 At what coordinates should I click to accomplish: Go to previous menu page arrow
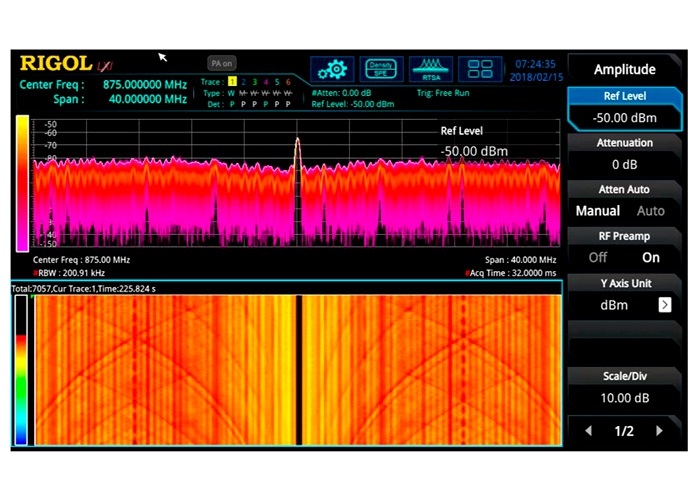pyautogui.click(x=589, y=431)
